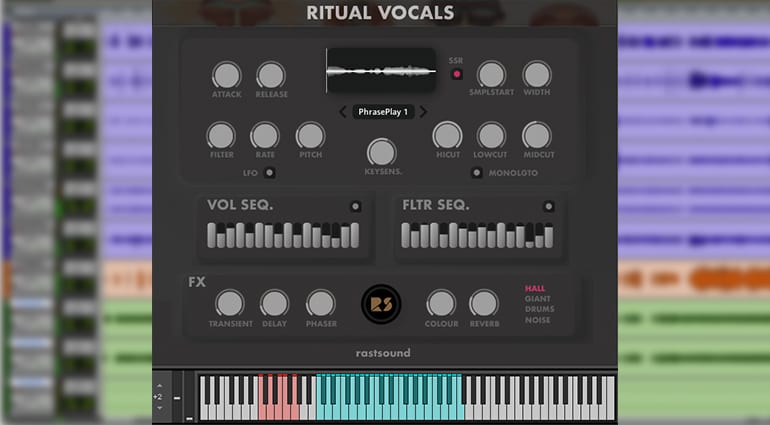Select the DRUMS reverb type
The width and height of the screenshot is (770, 425).
[x=540, y=309]
